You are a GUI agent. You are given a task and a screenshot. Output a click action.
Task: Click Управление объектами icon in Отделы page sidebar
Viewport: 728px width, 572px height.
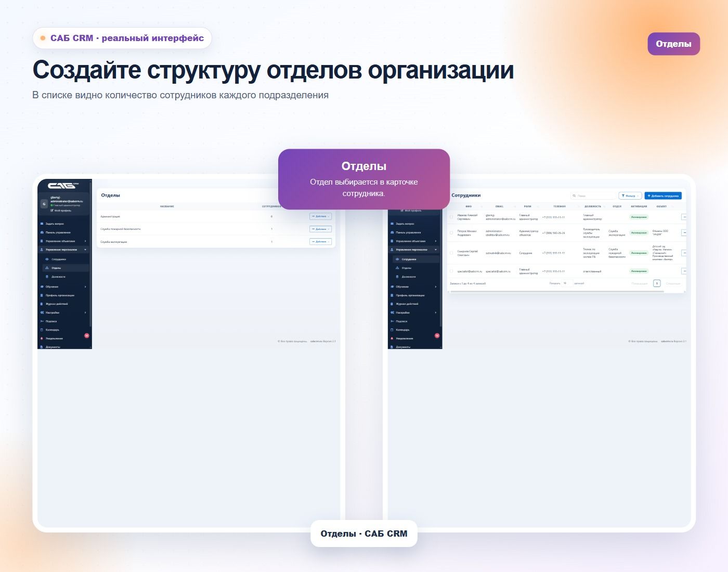pos(42,241)
